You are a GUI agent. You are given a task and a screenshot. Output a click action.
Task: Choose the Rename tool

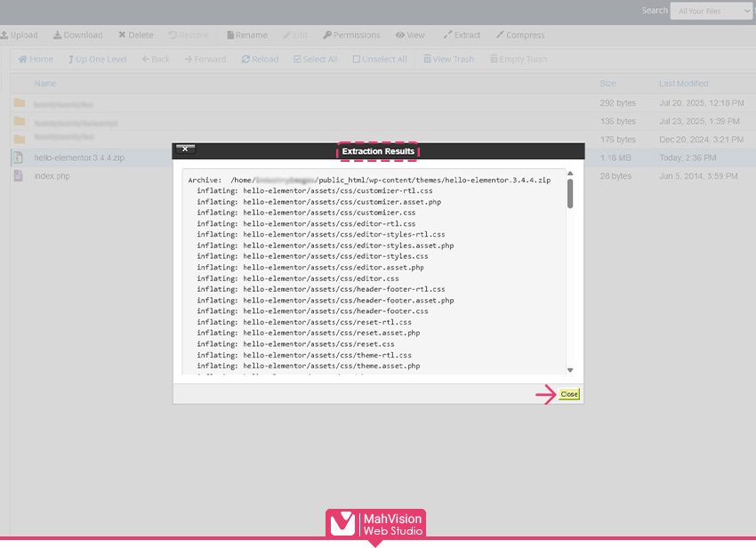pos(246,36)
